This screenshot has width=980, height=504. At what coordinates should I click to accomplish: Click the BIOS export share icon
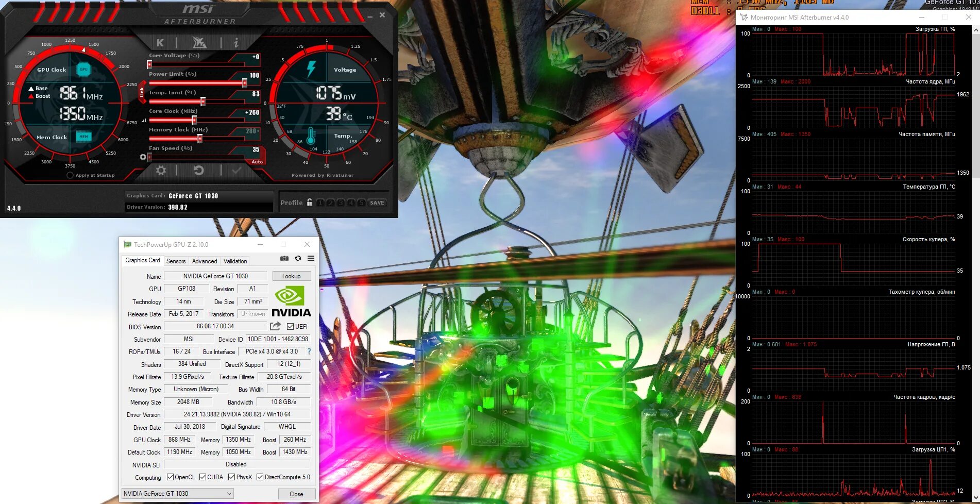click(275, 326)
